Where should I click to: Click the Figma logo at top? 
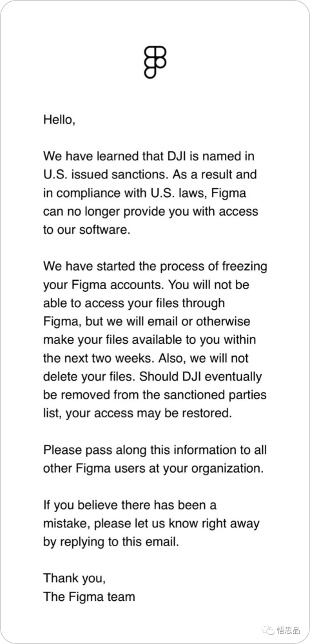(155, 62)
